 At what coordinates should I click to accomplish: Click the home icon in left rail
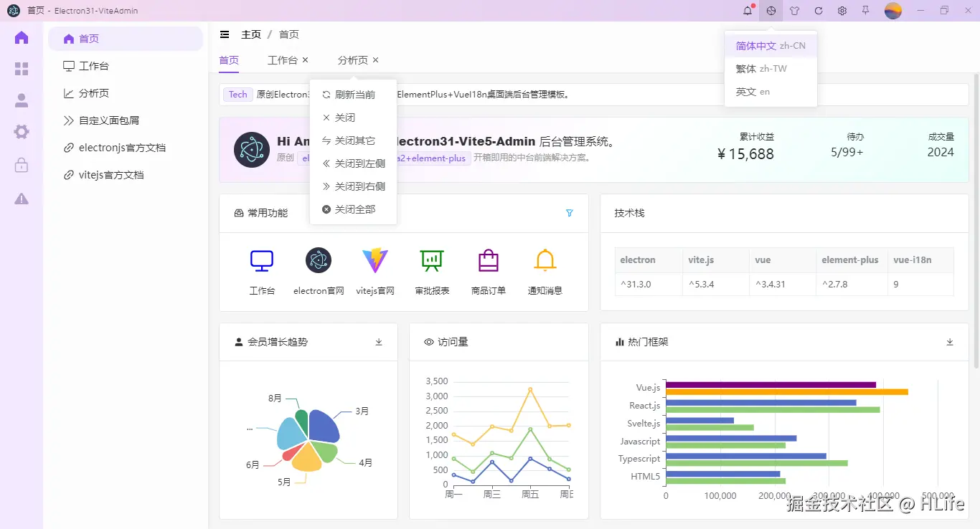tap(22, 38)
